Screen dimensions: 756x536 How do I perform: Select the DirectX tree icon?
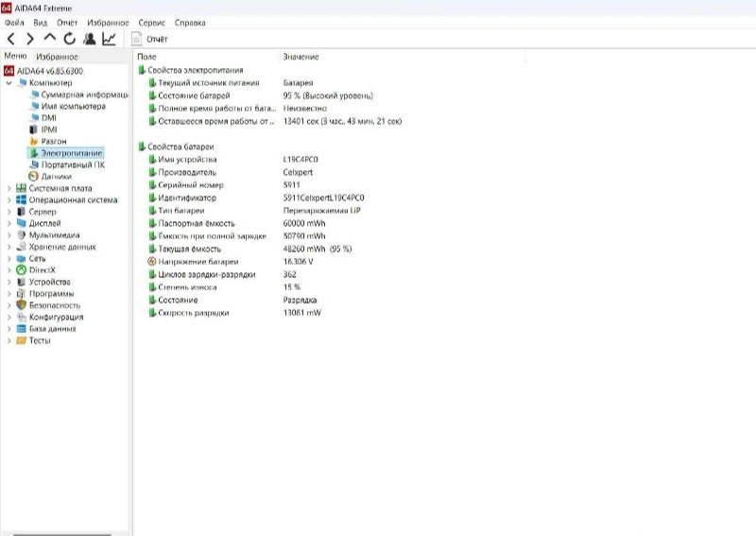[22, 269]
